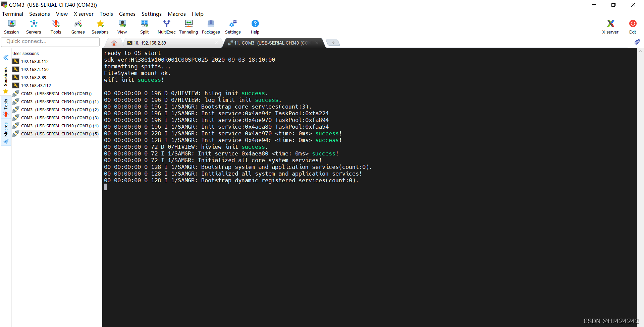This screenshot has height=327, width=644.
Task: Select session 192.168.2.89 in sidebar
Action: 34,77
